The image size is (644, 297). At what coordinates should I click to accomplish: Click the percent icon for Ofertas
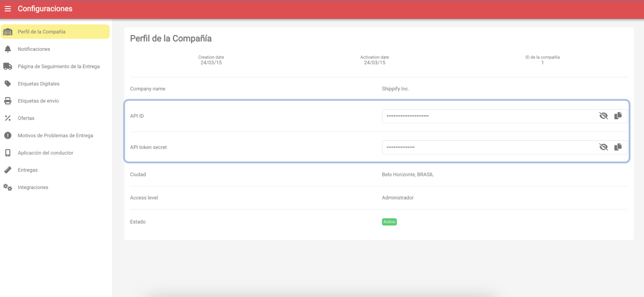coord(8,118)
